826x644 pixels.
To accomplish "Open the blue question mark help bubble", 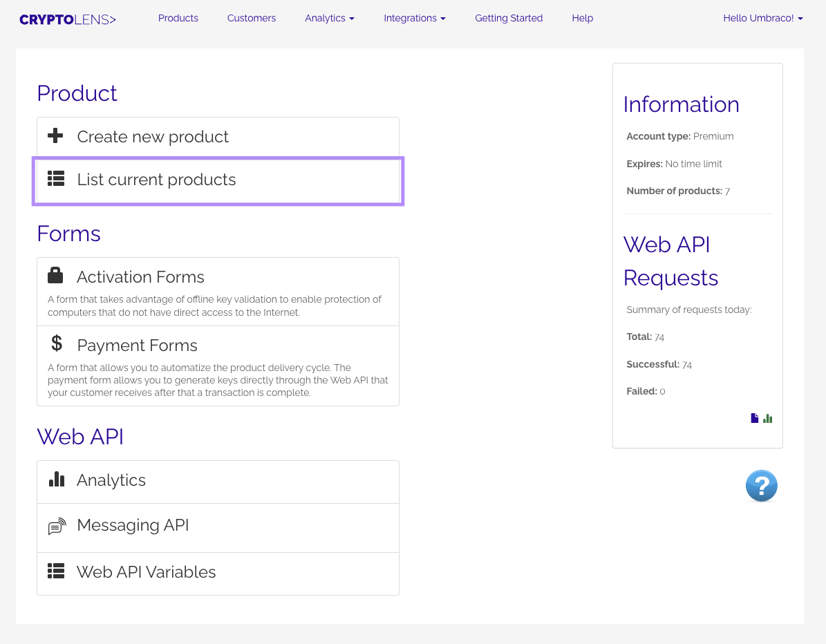I will point(761,486).
